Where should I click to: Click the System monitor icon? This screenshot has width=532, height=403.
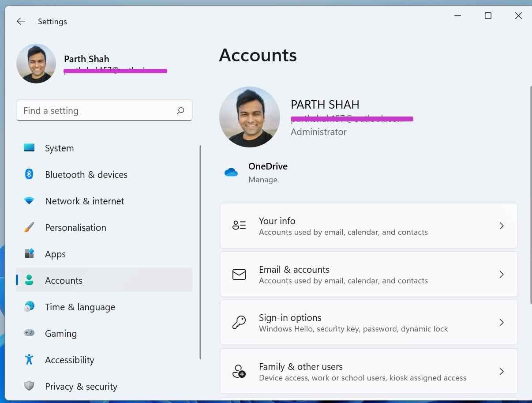[x=29, y=148]
